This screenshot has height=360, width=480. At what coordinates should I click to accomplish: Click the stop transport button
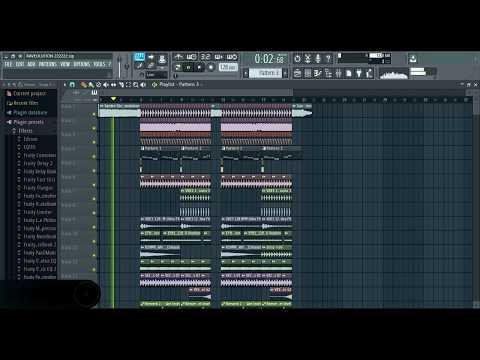point(199,67)
